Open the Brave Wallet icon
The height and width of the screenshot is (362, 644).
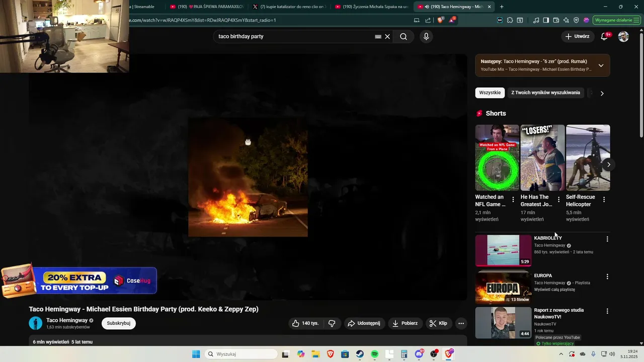[556, 20]
